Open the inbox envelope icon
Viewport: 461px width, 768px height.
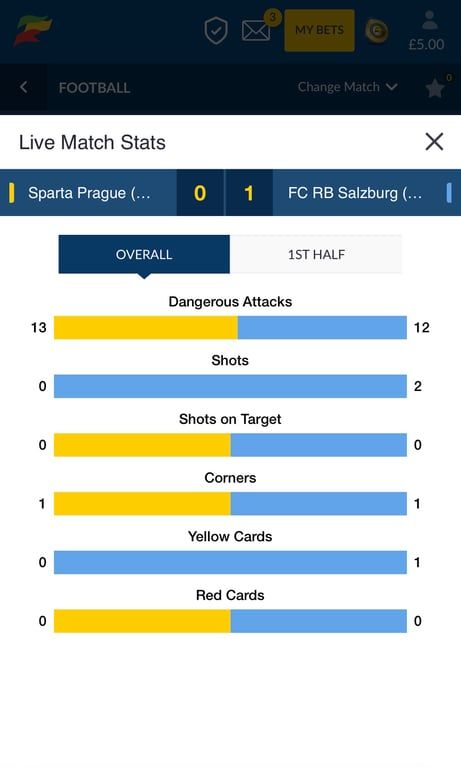[256, 31]
